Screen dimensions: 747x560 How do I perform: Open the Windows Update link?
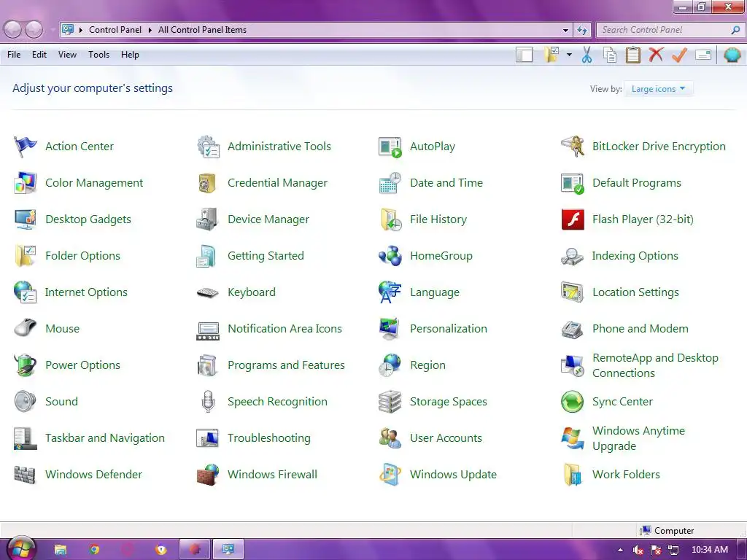pyautogui.click(x=453, y=475)
